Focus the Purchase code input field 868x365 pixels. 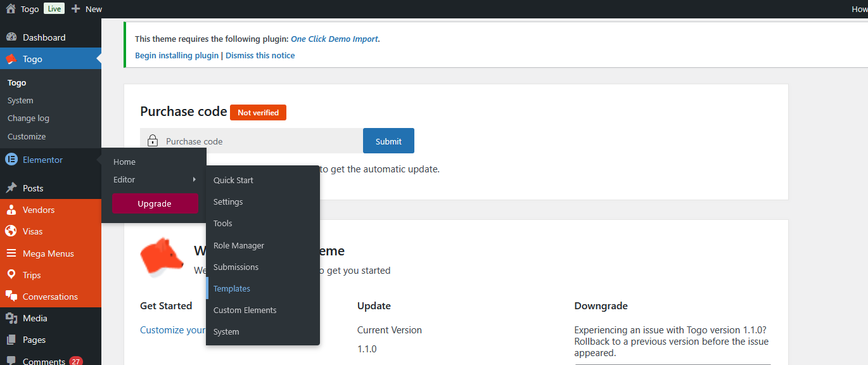point(260,141)
